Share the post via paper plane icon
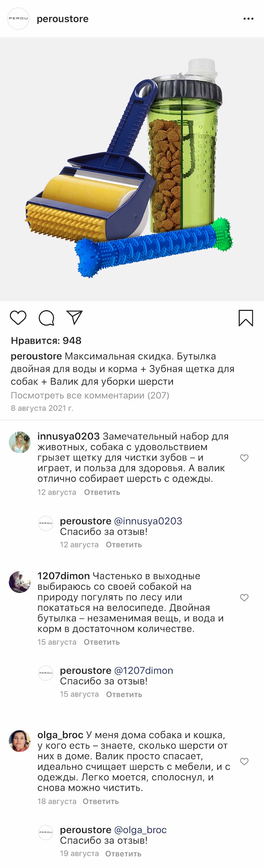Image resolution: width=264 pixels, height=868 pixels. (x=75, y=317)
